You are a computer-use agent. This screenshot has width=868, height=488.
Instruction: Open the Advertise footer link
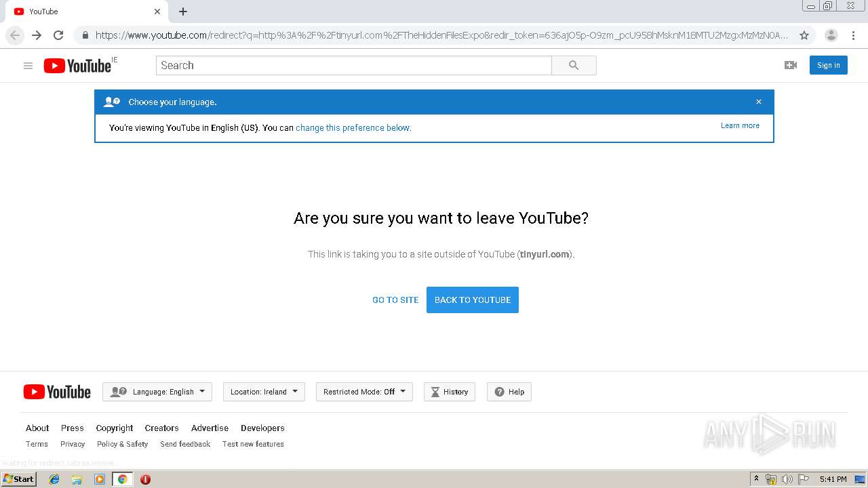coord(210,428)
